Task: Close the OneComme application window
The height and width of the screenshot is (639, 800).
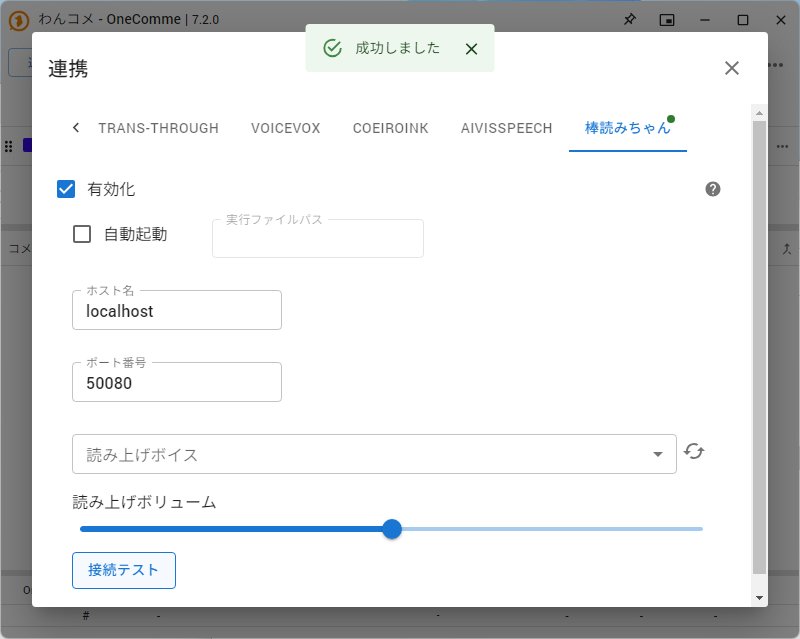Action: click(x=781, y=20)
